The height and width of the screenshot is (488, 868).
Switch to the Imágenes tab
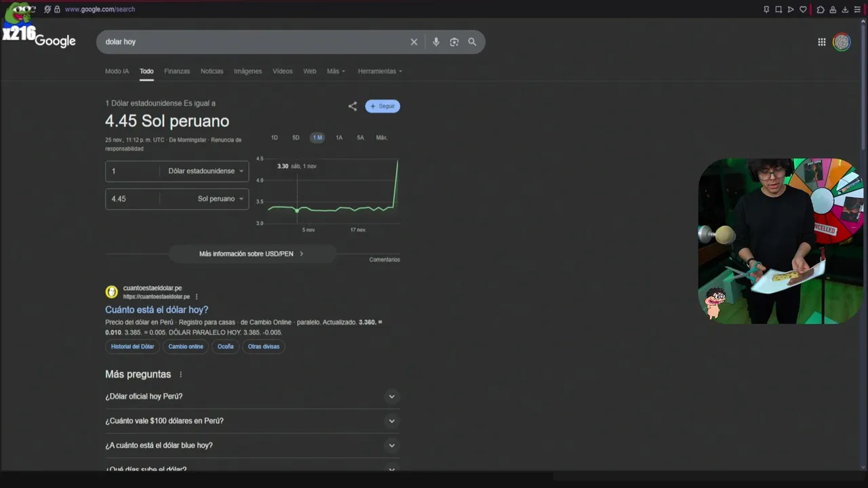click(248, 71)
